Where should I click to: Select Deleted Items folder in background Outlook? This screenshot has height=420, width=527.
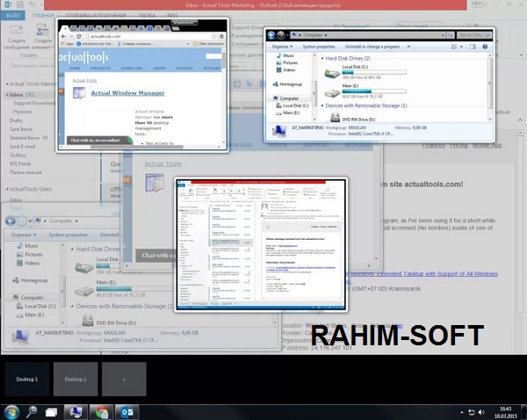coord(29,138)
